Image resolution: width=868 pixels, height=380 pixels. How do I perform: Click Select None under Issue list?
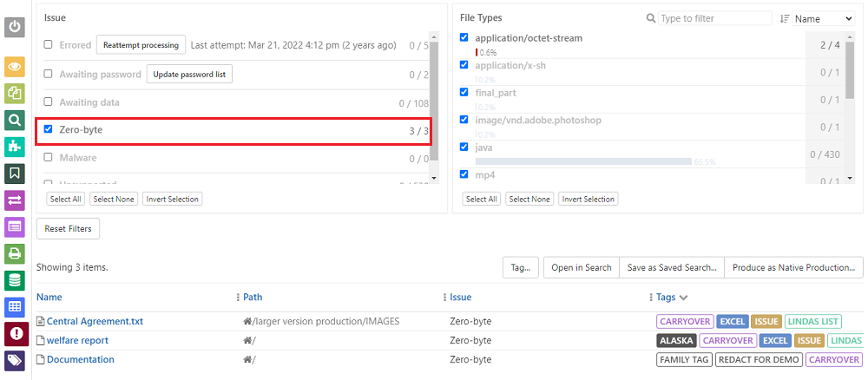pyautogui.click(x=114, y=200)
